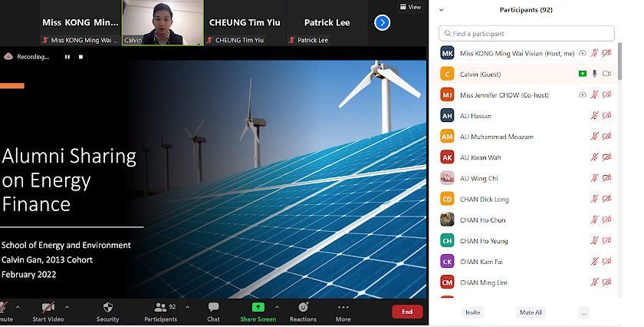Expand video options arrow beside Start Video
This screenshot has width=644, height=327.
point(67,307)
